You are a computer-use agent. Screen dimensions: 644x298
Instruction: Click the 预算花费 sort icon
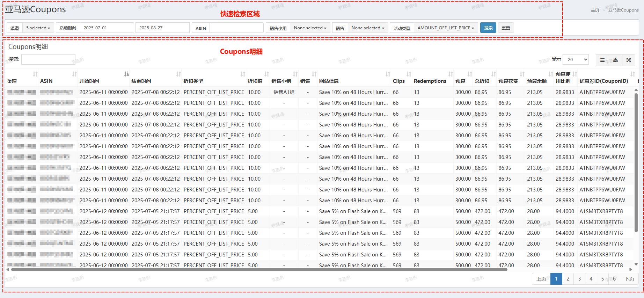(522, 74)
